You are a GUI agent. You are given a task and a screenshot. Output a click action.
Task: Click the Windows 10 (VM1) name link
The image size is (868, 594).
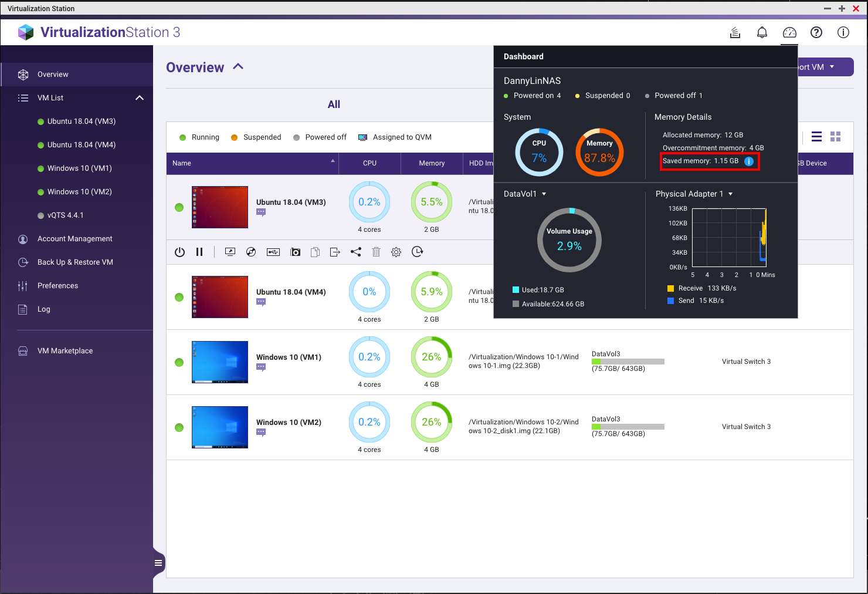[x=289, y=357]
